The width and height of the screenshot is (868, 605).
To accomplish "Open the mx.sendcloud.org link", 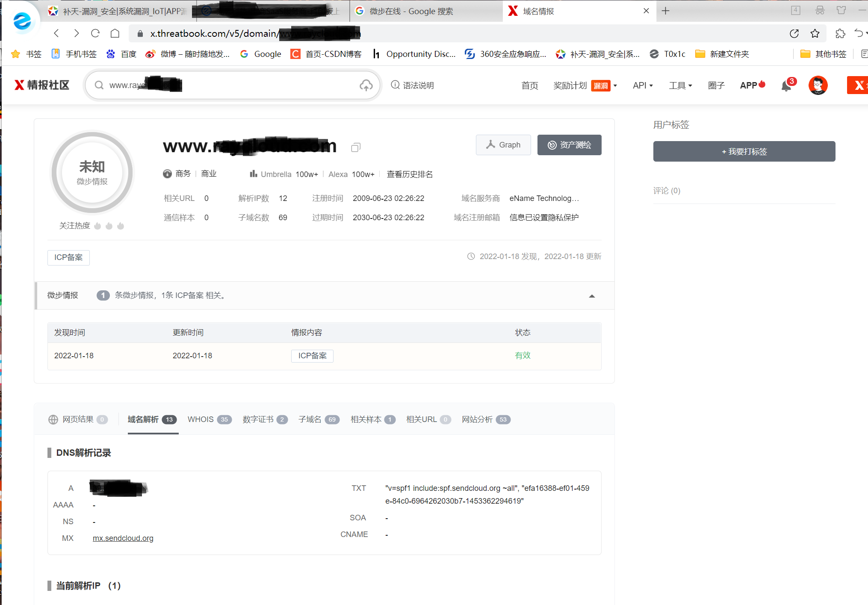I will [x=123, y=538].
